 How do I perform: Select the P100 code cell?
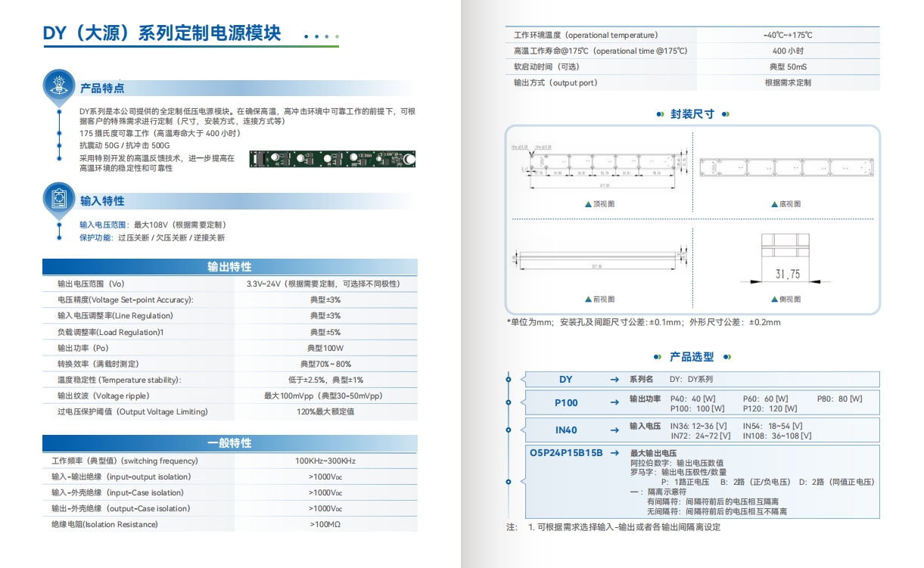(566, 403)
